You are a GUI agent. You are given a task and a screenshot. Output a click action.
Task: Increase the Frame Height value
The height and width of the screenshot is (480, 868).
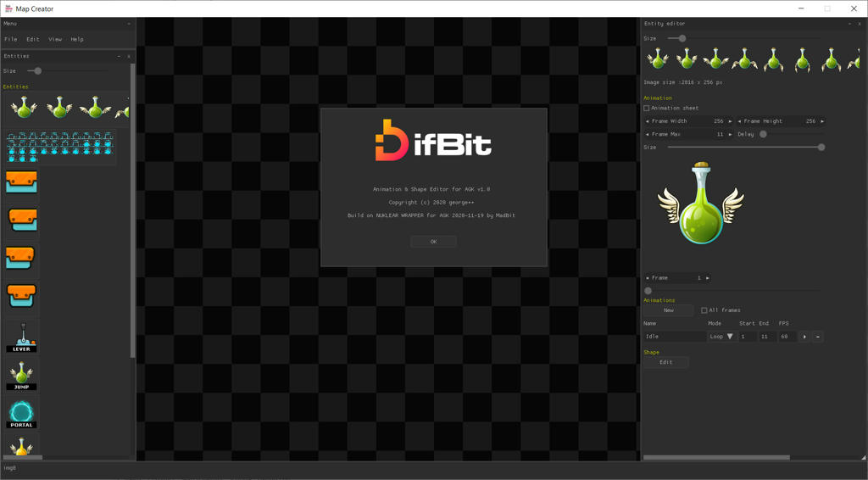(x=822, y=121)
